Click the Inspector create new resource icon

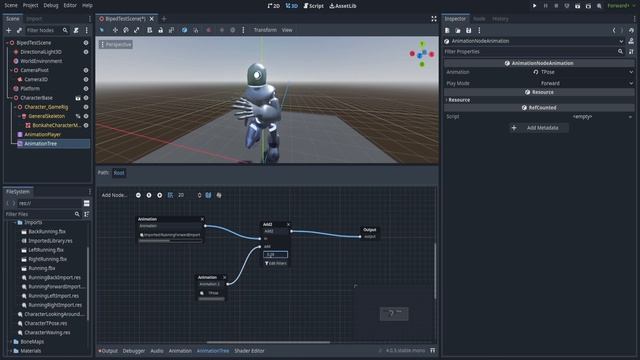tap(447, 30)
